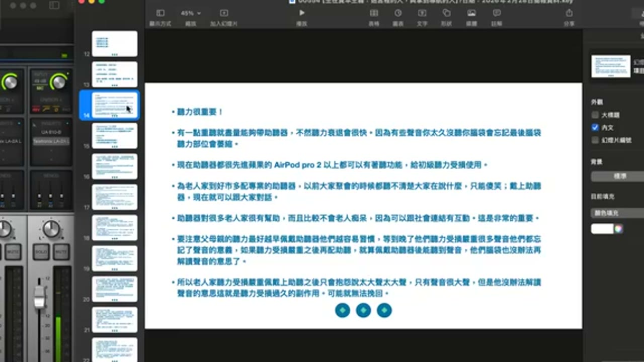
Task: Insert a chart using the 圖表 icon
Action: [x=398, y=13]
